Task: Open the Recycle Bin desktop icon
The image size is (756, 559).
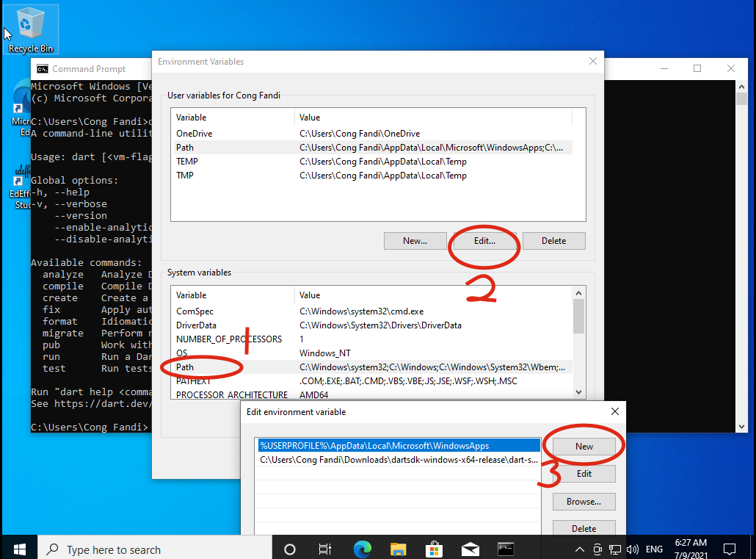Action: click(x=31, y=30)
